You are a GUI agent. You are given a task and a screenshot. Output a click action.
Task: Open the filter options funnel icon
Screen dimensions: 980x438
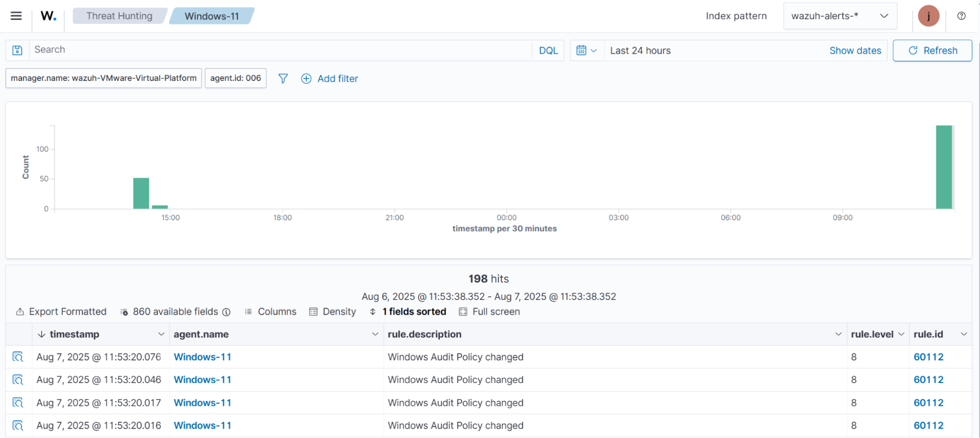283,78
